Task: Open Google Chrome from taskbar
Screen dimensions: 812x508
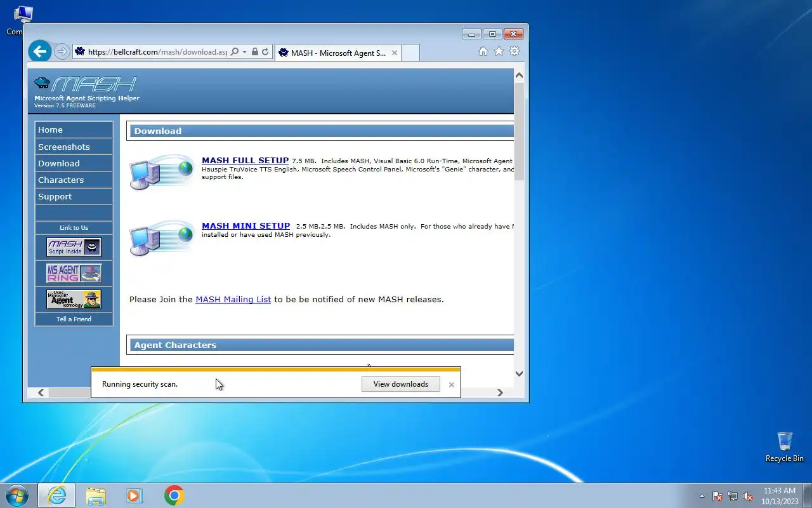Action: pyautogui.click(x=174, y=495)
